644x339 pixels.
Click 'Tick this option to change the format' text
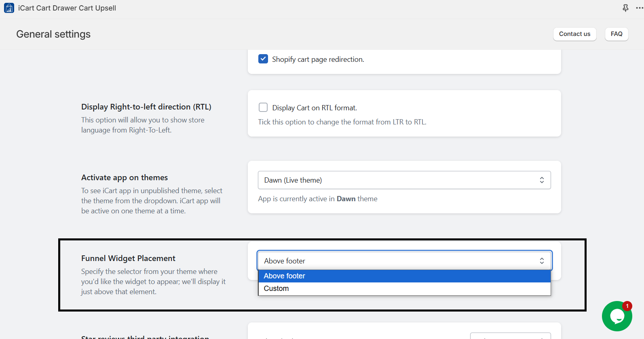click(x=342, y=122)
